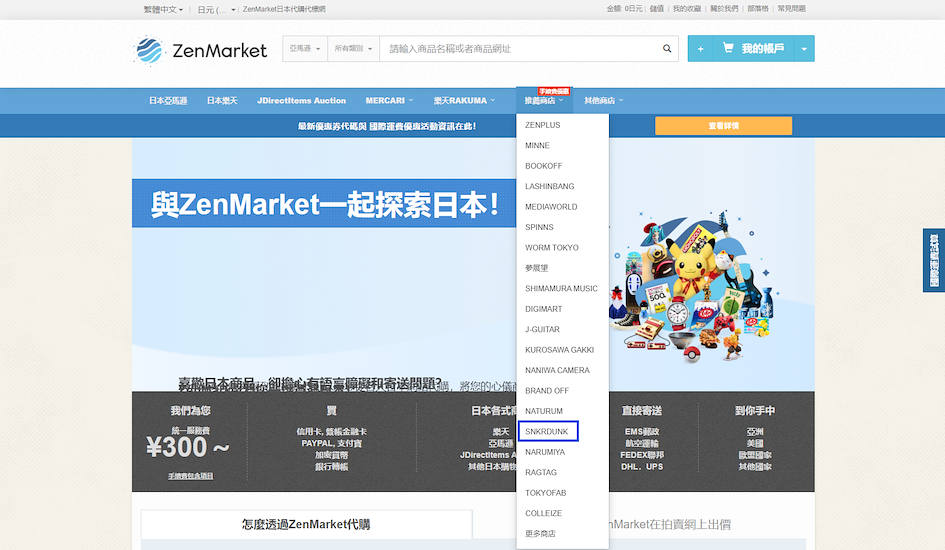
Task: Click the ZenMarket logo
Action: tap(200, 51)
